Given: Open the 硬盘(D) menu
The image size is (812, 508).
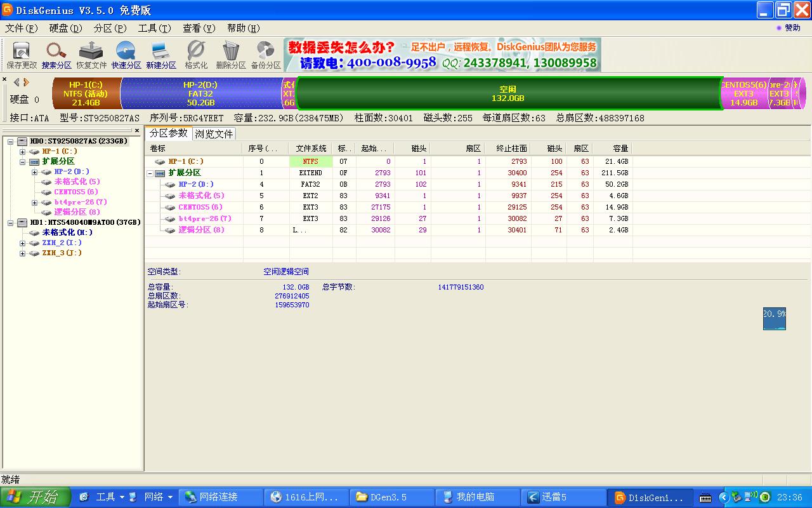Looking at the screenshot, I should point(66,28).
